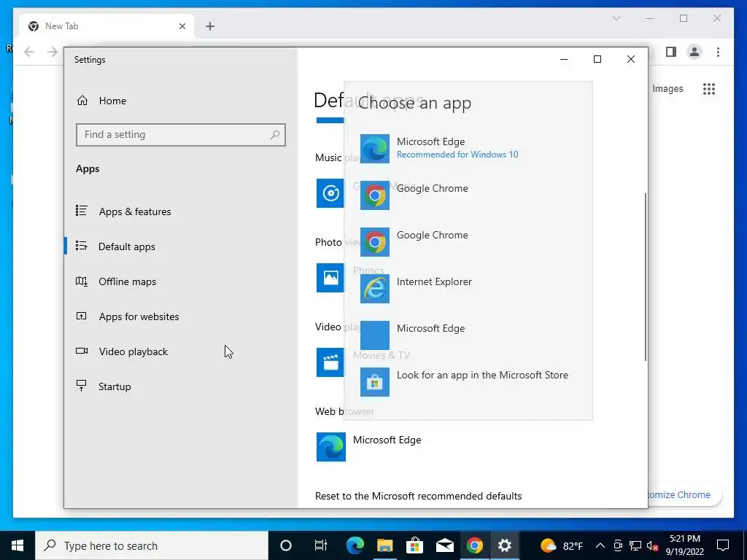Pick Internet Explorer from the app list
747x560 pixels.
tap(468, 289)
